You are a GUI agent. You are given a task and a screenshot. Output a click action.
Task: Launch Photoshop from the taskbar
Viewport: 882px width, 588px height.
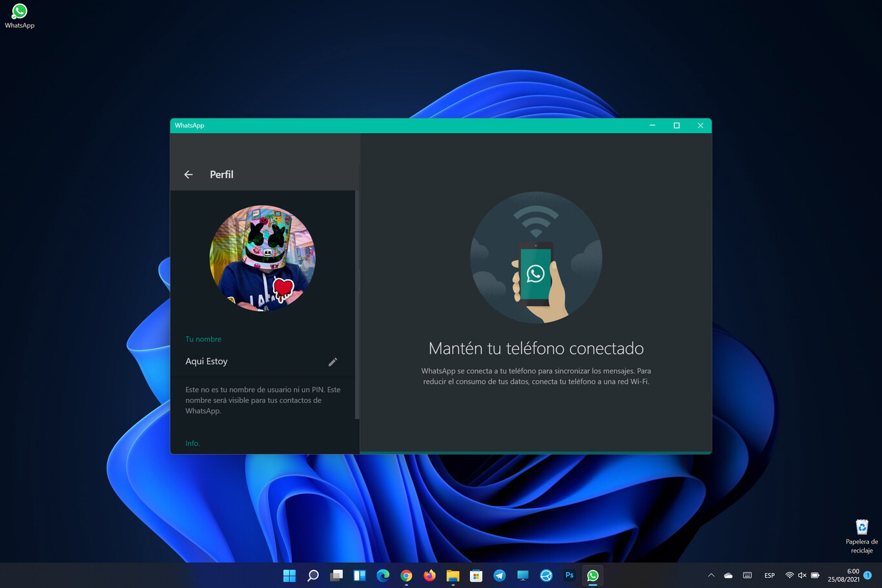coord(569,574)
